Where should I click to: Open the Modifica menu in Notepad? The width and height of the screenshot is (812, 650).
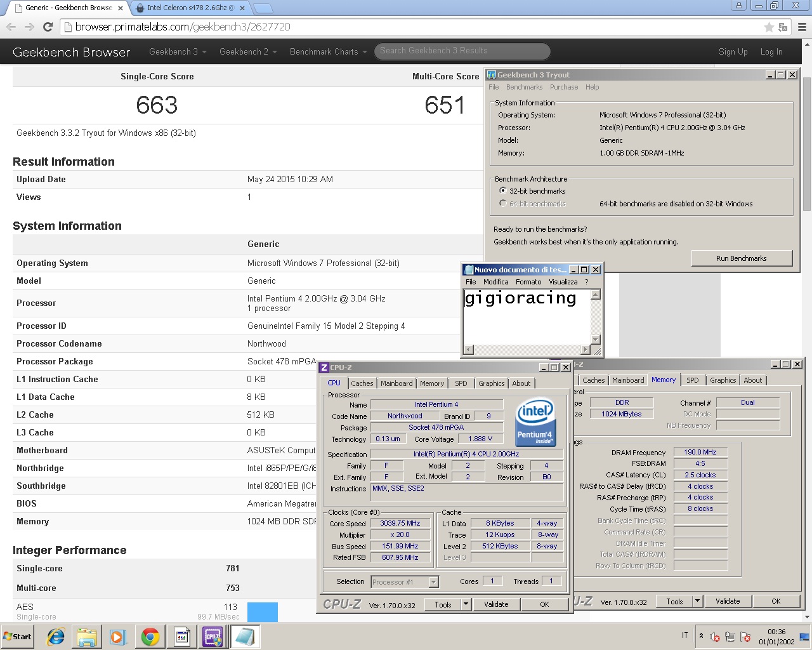click(495, 282)
